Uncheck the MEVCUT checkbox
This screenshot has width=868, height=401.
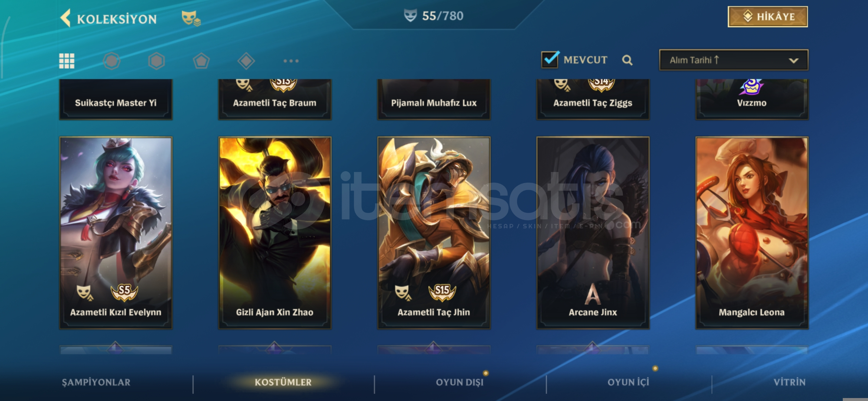pos(550,59)
